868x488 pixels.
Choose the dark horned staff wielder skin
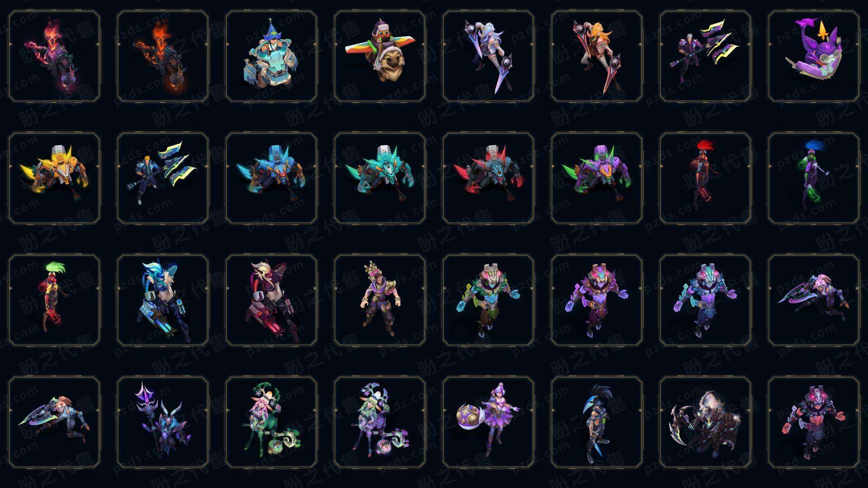coord(163,422)
